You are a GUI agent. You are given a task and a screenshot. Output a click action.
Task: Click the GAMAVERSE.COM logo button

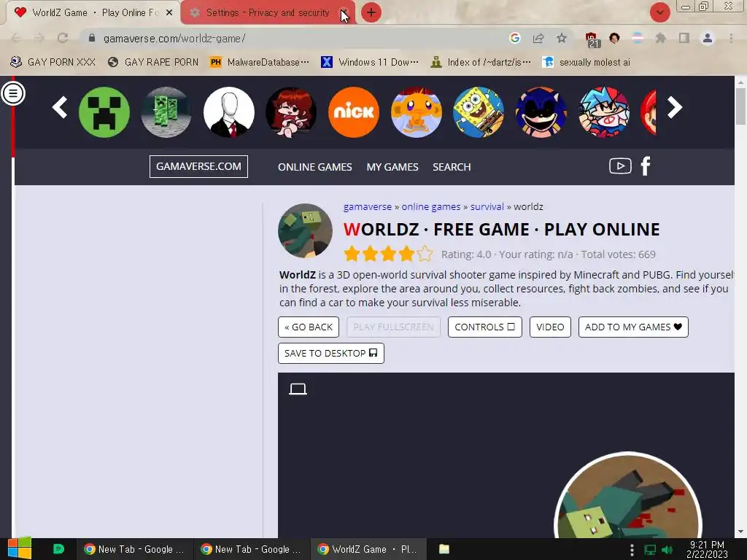point(198,166)
